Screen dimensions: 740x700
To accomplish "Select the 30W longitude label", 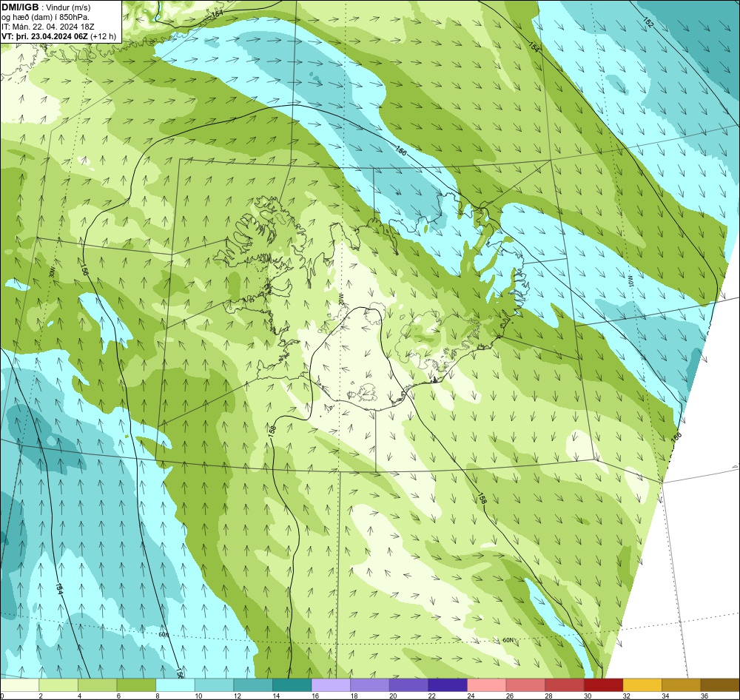I will point(52,272).
